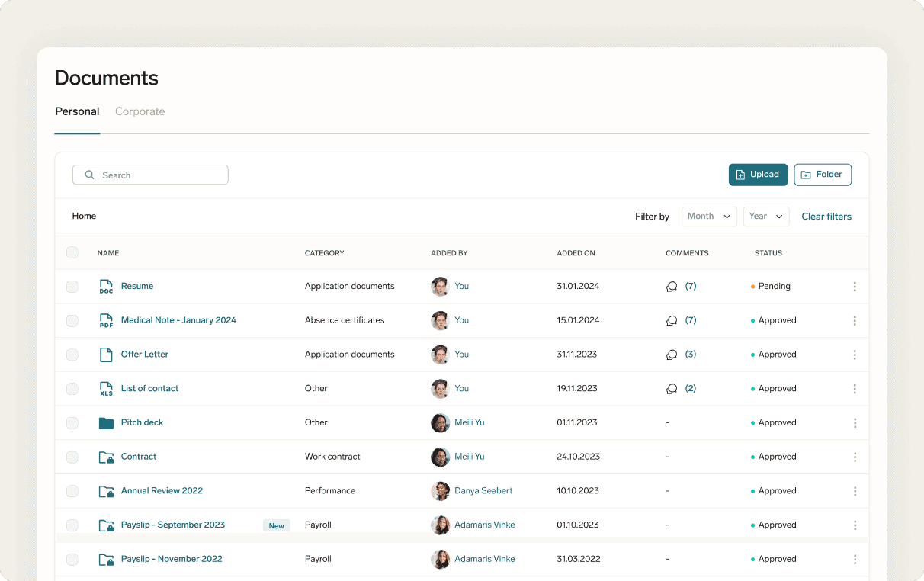Open the Pitch deck folder link
Image resolution: width=924 pixels, height=581 pixels.
pos(142,422)
